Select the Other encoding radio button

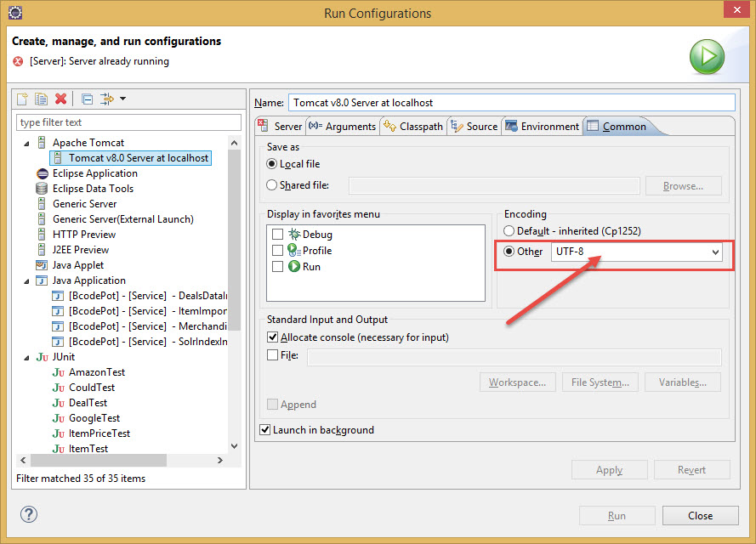point(509,251)
